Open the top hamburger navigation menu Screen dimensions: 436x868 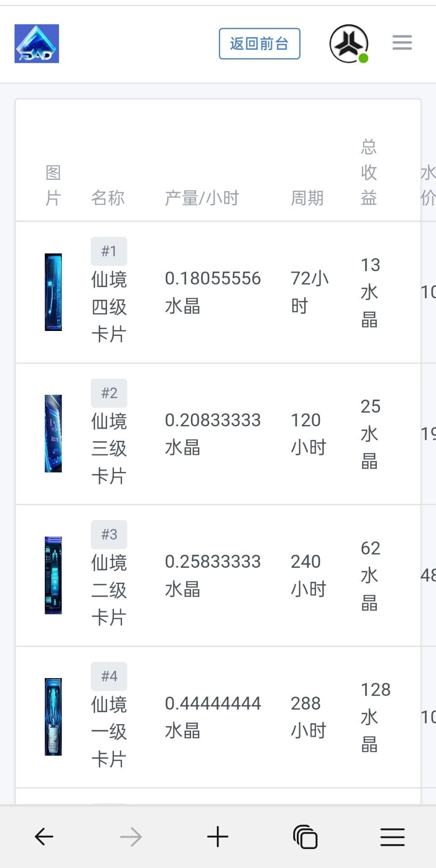[x=402, y=43]
